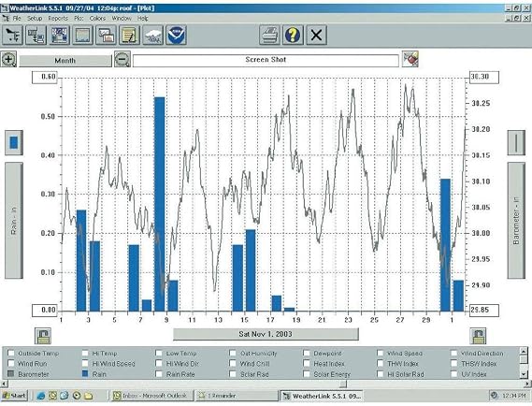Viewport: 532px width, 406px height.
Task: Check the Low Temp option
Action: [159, 353]
